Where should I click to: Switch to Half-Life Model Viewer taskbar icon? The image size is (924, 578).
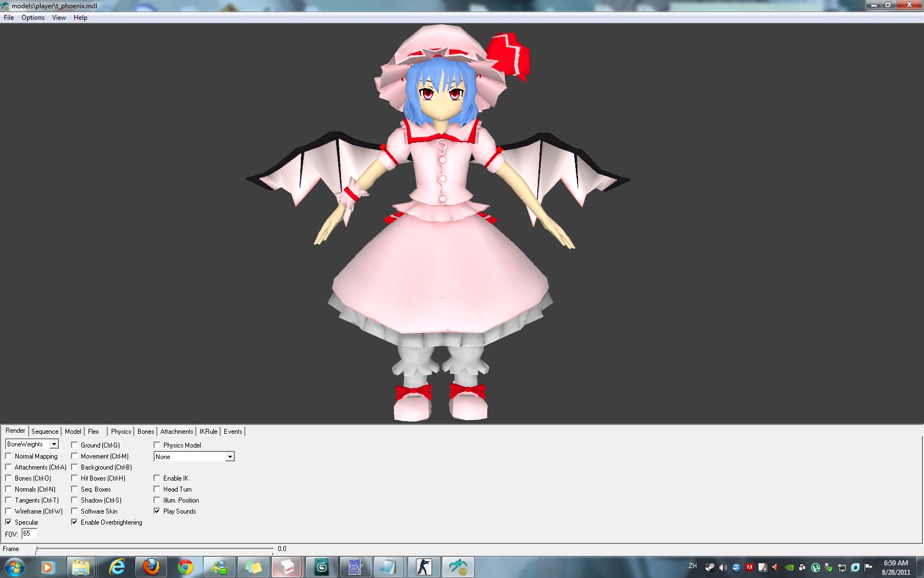(458, 567)
